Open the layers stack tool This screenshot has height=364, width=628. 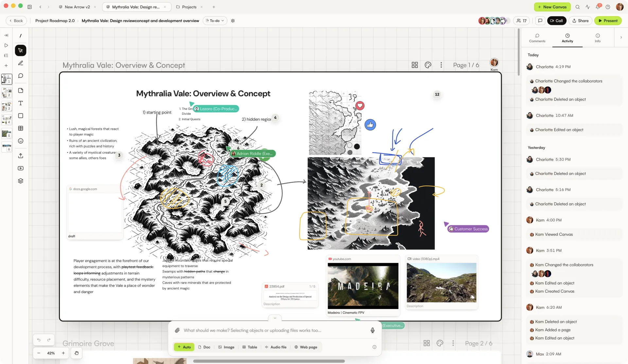pos(21,181)
